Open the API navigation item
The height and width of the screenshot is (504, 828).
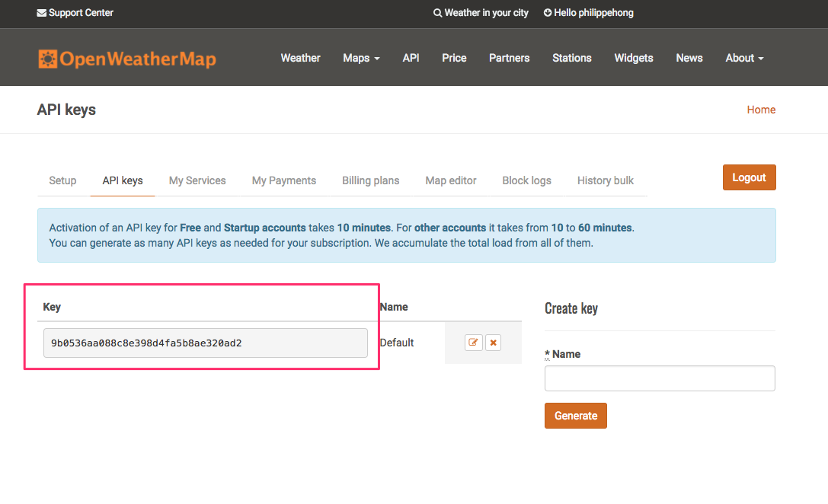pyautogui.click(x=411, y=58)
